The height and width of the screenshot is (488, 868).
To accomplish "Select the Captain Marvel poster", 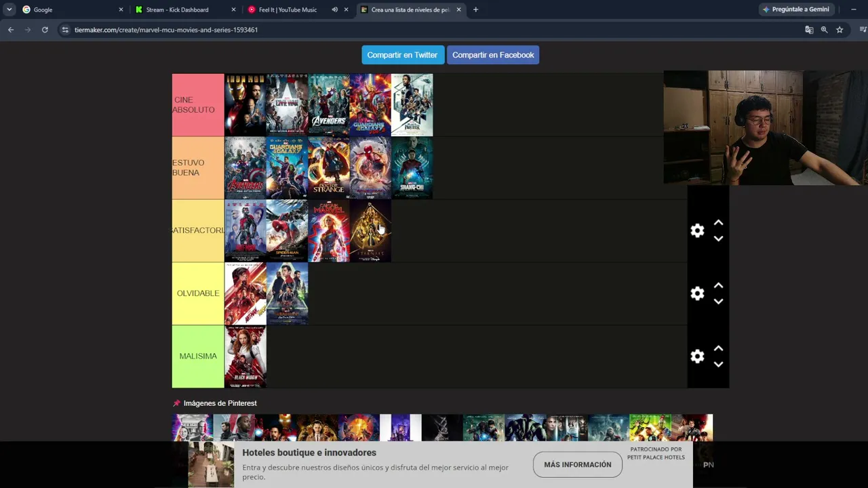I will point(329,230).
